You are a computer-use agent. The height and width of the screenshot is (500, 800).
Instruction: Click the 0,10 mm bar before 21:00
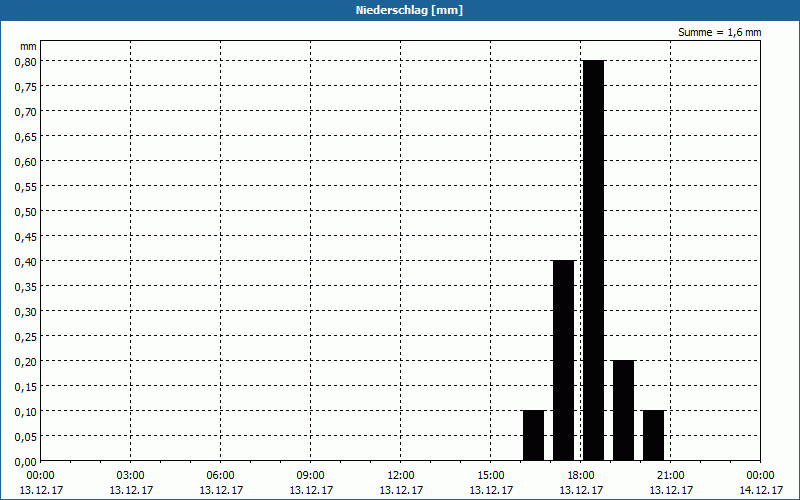click(x=654, y=435)
